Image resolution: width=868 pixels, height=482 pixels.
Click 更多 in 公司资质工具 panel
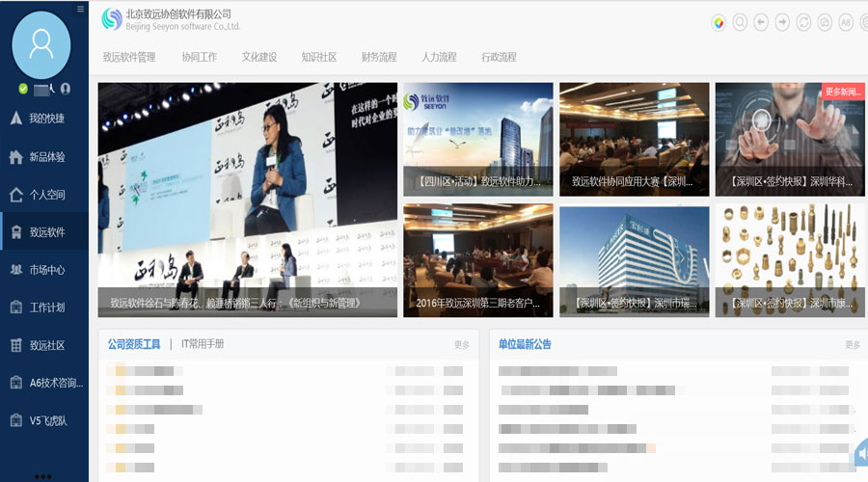(x=462, y=345)
